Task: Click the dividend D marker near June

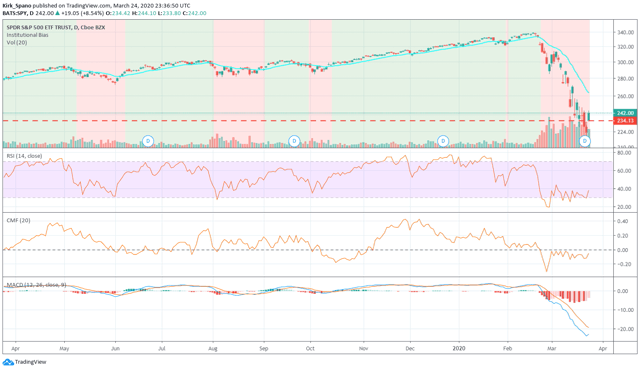Action: [148, 141]
